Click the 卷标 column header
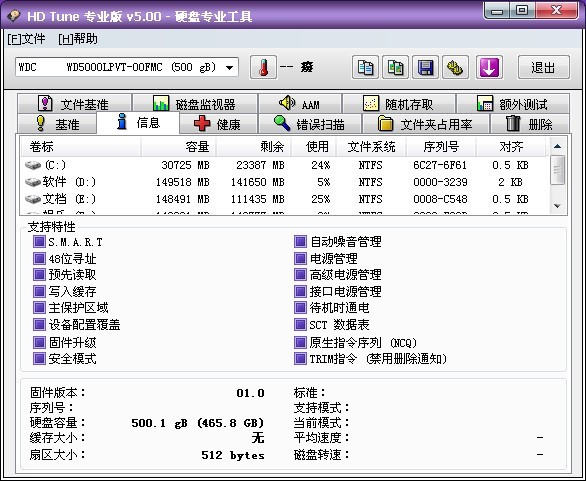 tap(81, 147)
